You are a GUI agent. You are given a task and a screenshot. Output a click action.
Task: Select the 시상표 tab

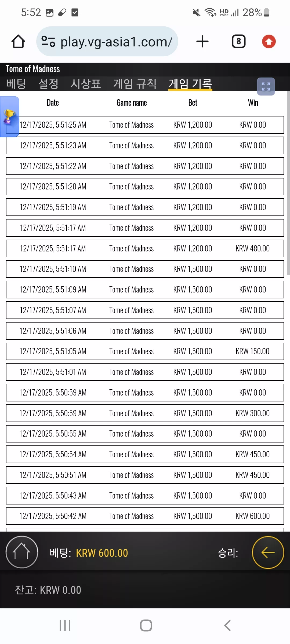tap(86, 84)
